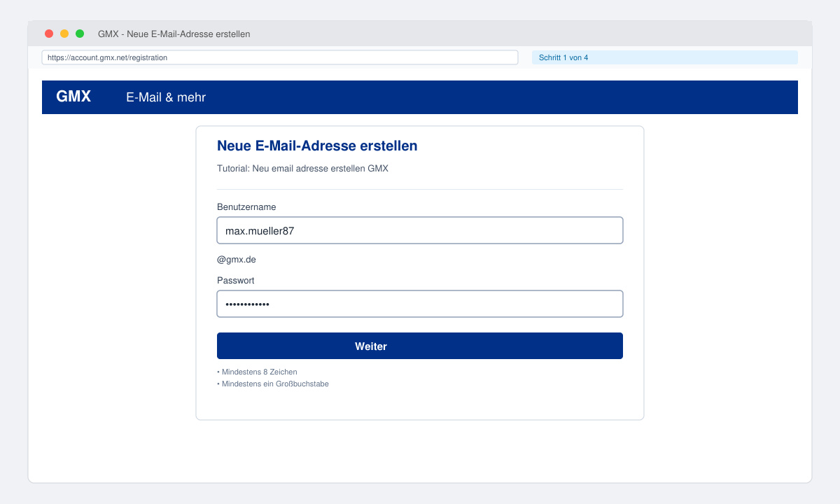Click the red close window button
This screenshot has height=504, width=840.
[x=49, y=34]
